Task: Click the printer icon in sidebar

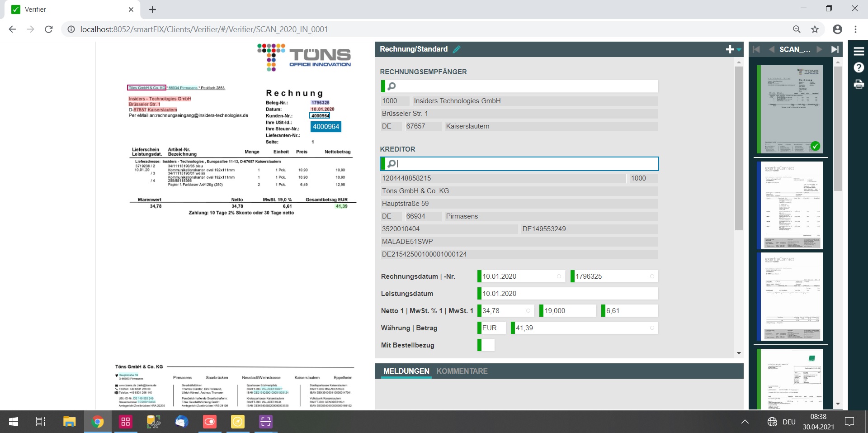Action: pos(859,84)
